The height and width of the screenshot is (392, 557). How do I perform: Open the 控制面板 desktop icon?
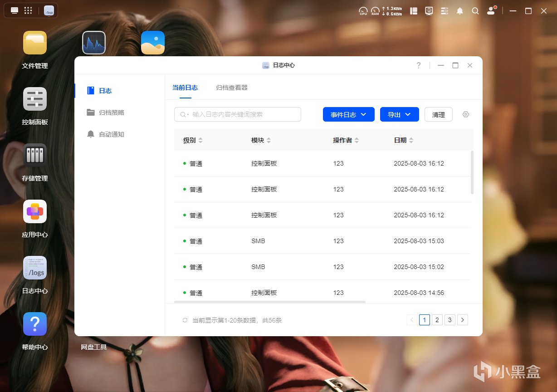click(x=35, y=99)
